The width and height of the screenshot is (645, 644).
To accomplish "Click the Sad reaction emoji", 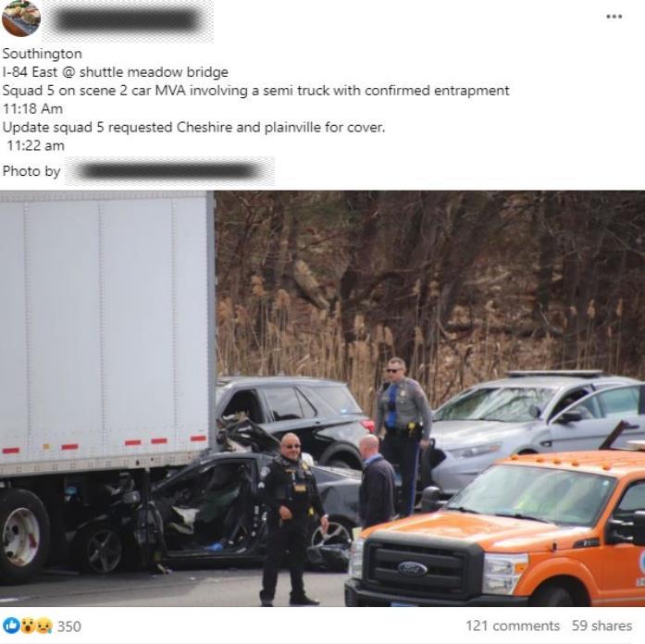I will click(43, 625).
